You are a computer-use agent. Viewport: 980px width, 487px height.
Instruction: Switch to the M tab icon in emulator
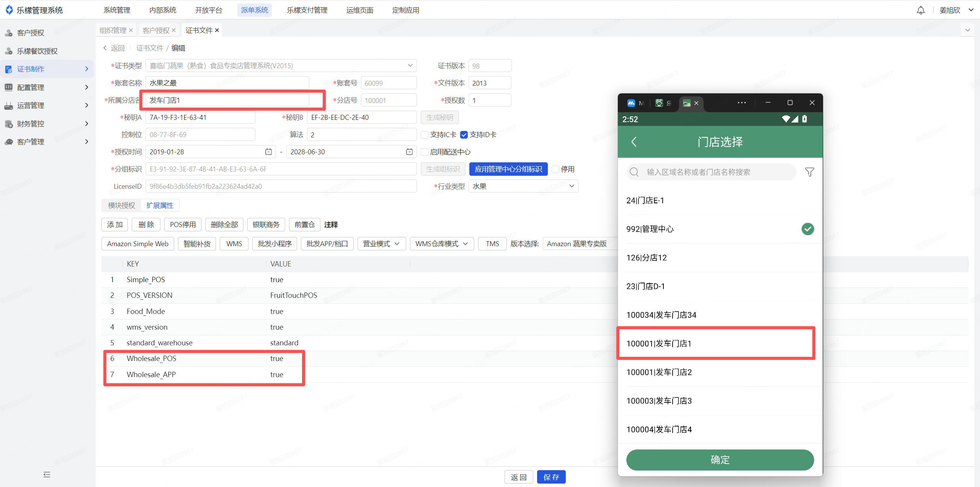(x=631, y=103)
